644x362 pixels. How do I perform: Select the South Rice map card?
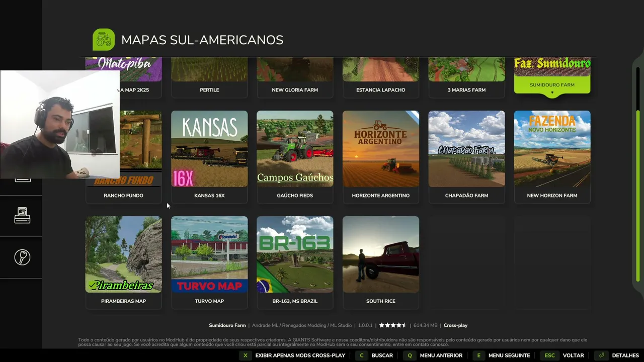(x=381, y=262)
